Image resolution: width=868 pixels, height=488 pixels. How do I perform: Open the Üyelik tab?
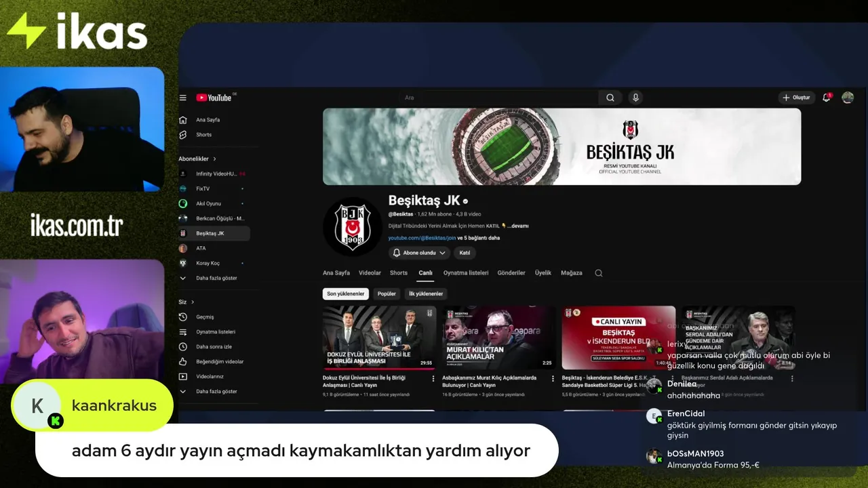543,273
